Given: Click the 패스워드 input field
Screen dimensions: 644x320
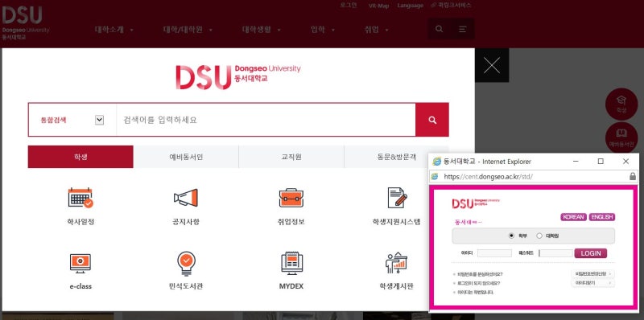Looking at the screenshot, I should (555, 253).
